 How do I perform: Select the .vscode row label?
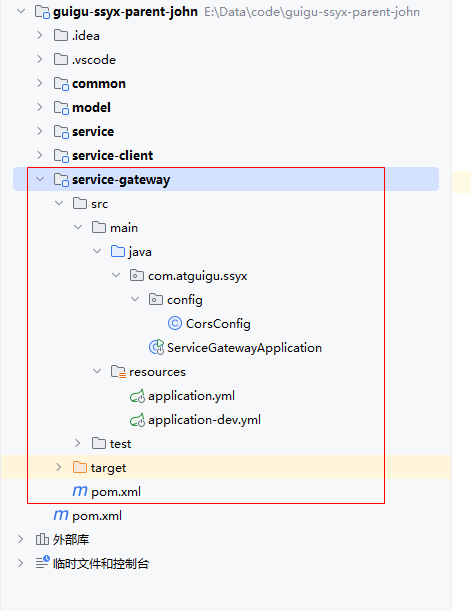(94, 60)
